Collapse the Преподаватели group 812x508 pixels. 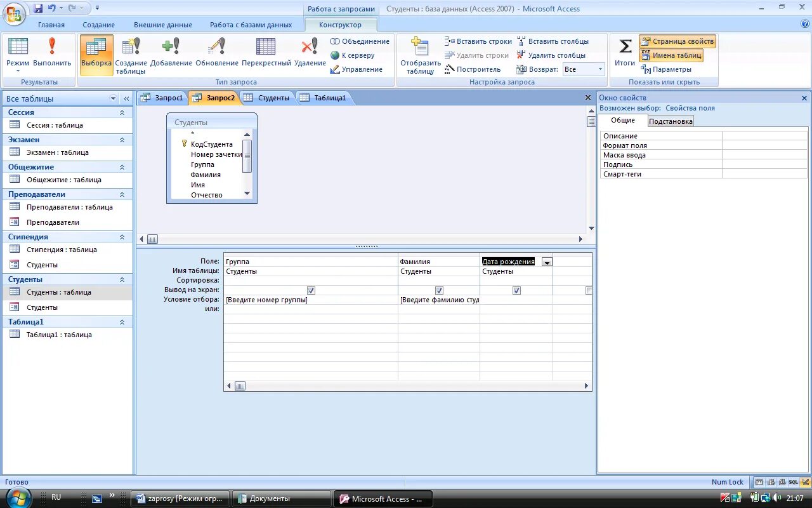122,194
